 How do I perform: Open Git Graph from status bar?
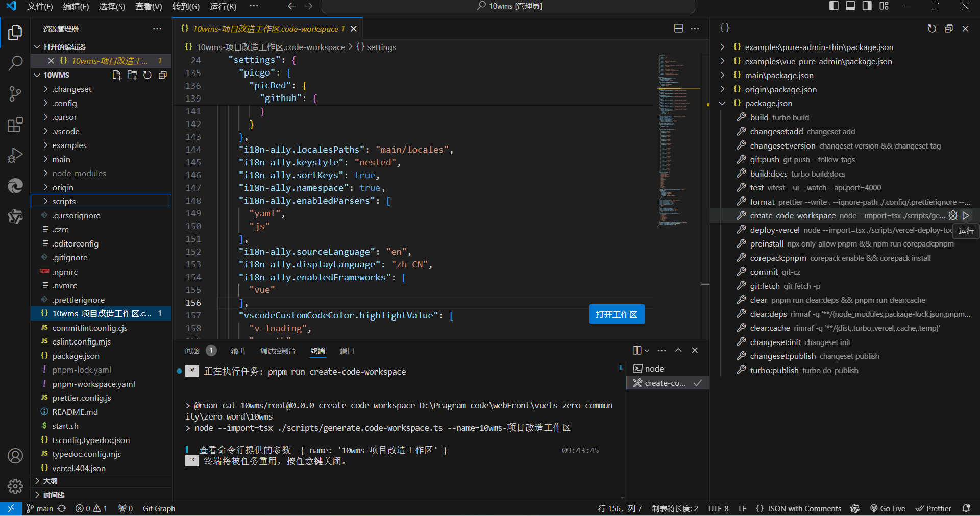(159, 508)
